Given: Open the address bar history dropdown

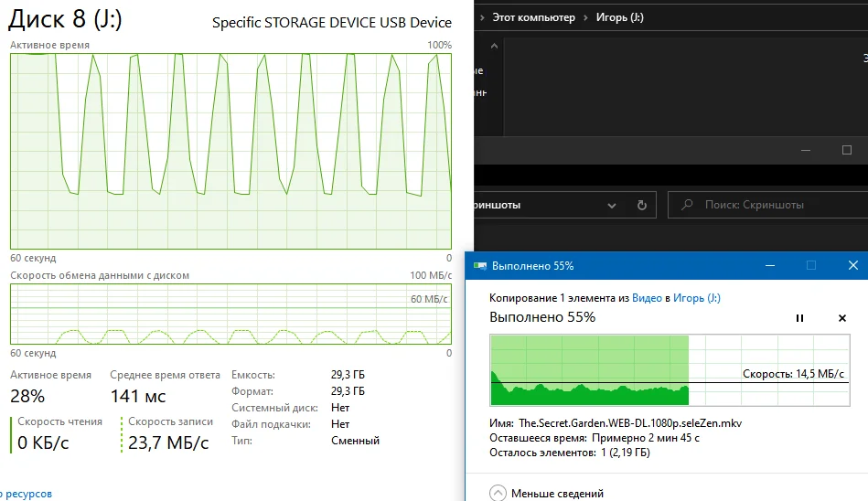Looking at the screenshot, I should pyautogui.click(x=611, y=205).
